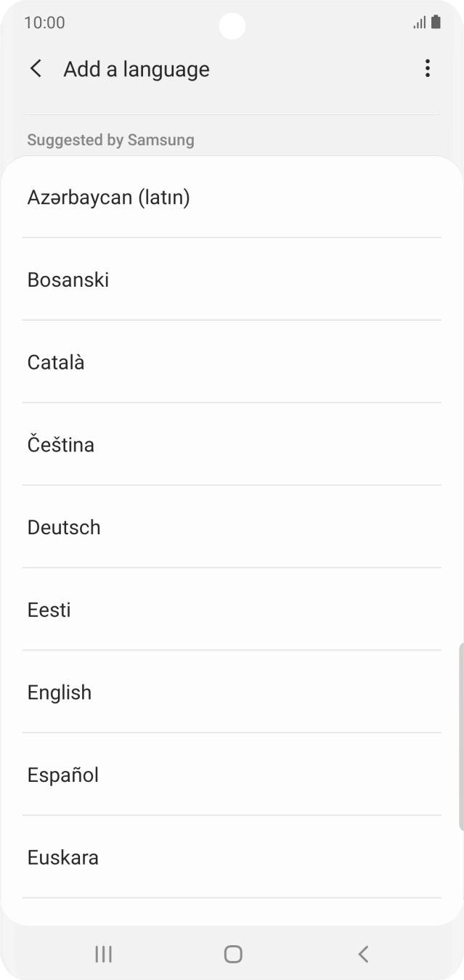Pick Eesti from the list

[48, 609]
